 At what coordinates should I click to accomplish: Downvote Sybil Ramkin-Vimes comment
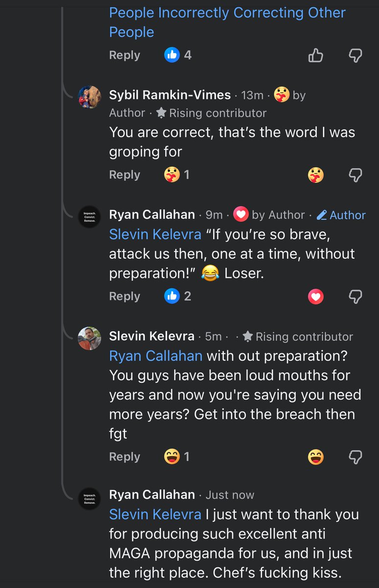[355, 174]
